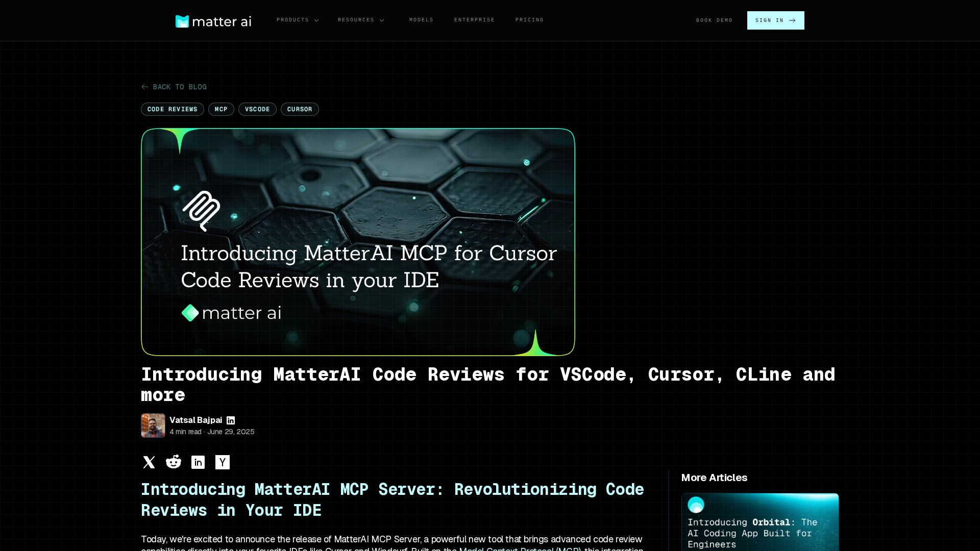Open the Models page
980x551 pixels.
point(421,20)
